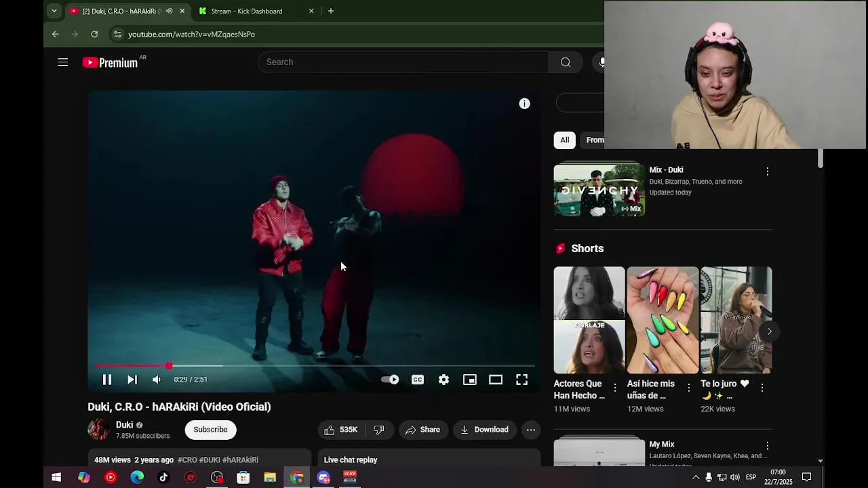Go back in browser history
The width and height of the screenshot is (868, 488).
pyautogui.click(x=56, y=34)
